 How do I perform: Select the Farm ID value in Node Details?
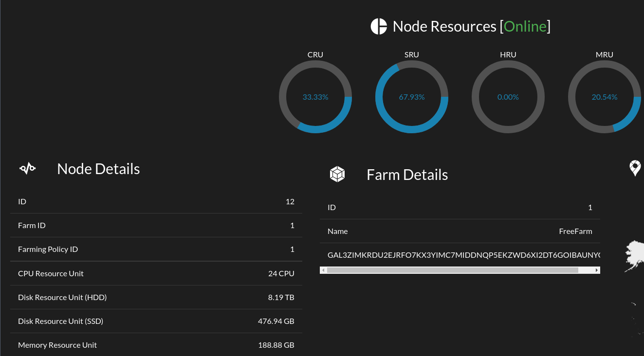tap(292, 225)
